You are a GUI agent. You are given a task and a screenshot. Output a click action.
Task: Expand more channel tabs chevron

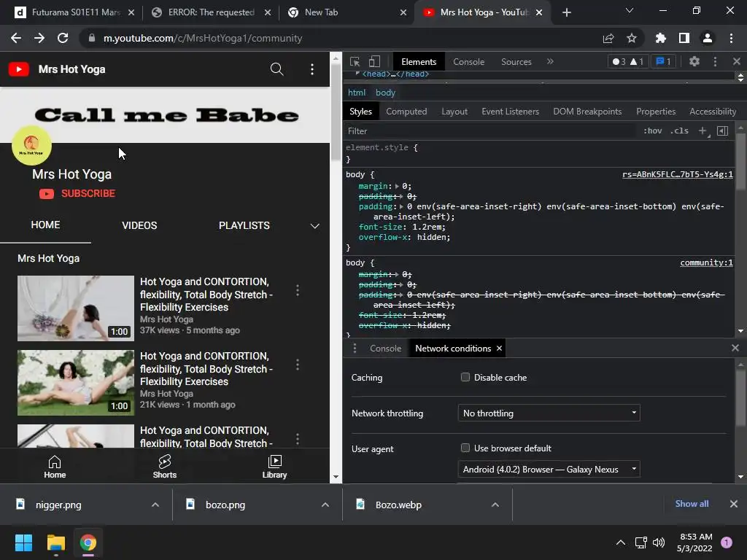click(315, 226)
